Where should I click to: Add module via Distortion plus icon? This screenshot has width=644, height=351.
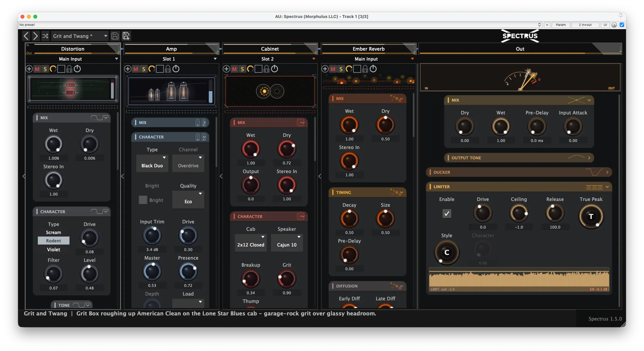pyautogui.click(x=29, y=69)
